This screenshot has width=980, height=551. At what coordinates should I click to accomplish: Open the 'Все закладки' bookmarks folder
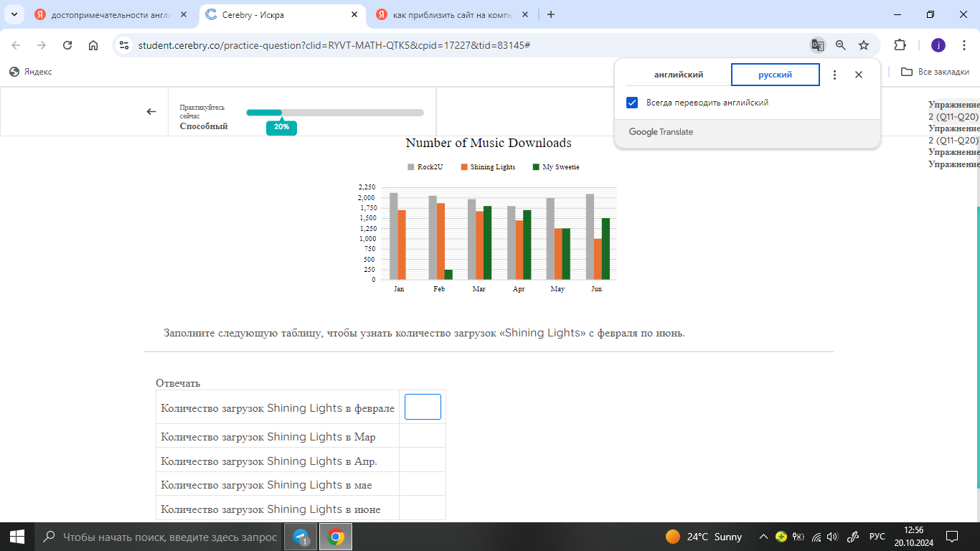936,72
